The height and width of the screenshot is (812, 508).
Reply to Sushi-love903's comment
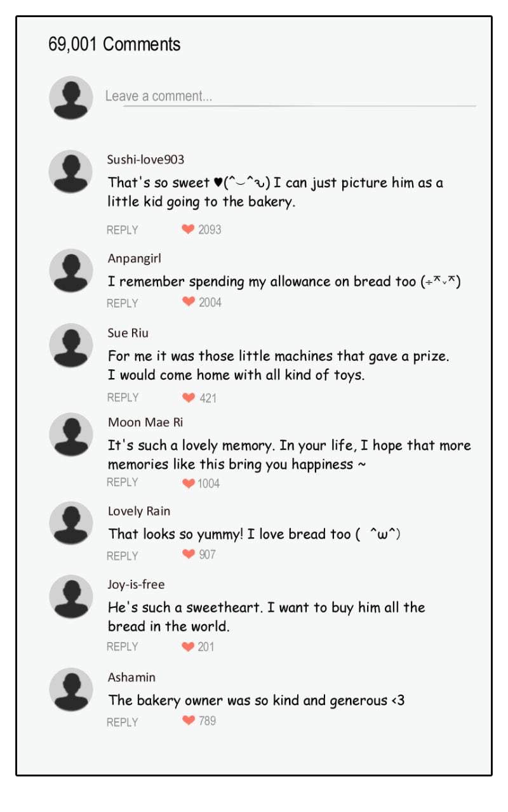[x=123, y=230]
